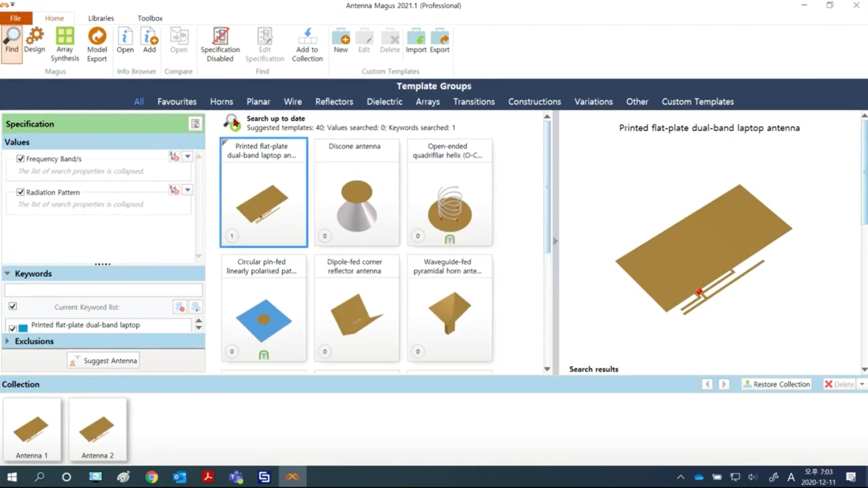The width and height of the screenshot is (868, 488).
Task: Click the clear icon beside Radiation Pattern
Action: (174, 190)
